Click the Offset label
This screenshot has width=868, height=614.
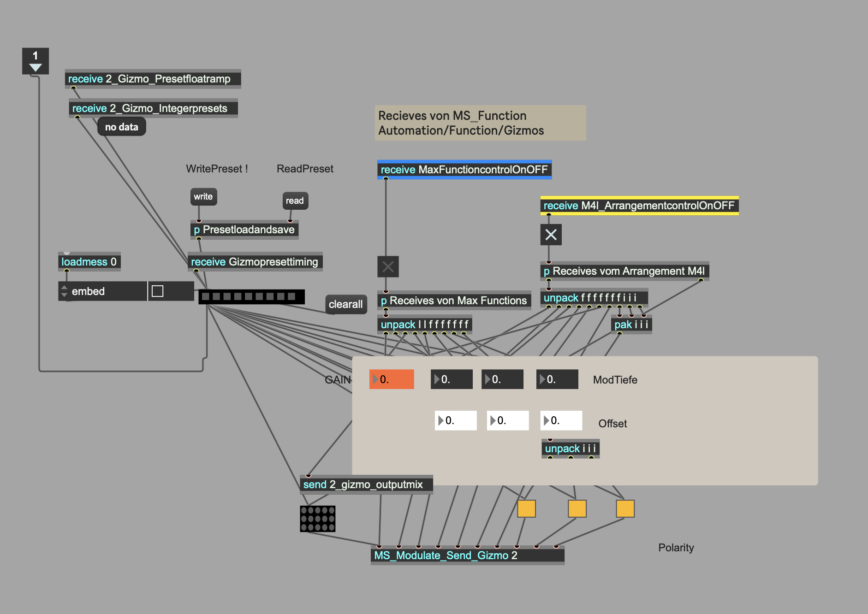click(612, 424)
